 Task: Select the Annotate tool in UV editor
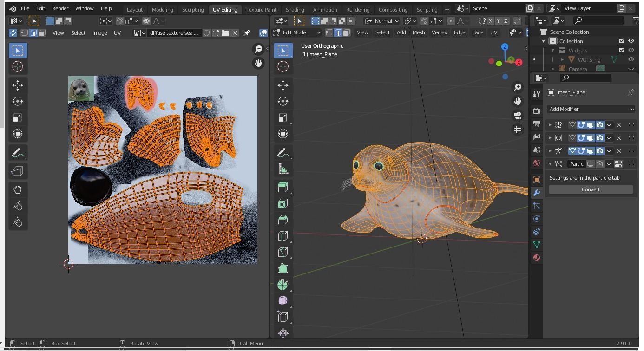click(x=18, y=153)
